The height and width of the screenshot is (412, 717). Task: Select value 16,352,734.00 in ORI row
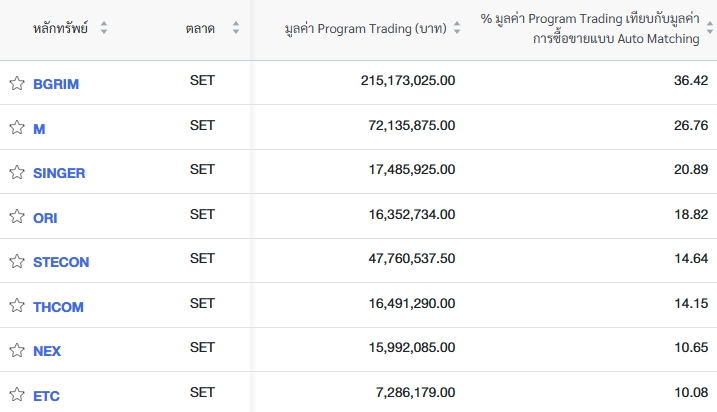(x=412, y=214)
